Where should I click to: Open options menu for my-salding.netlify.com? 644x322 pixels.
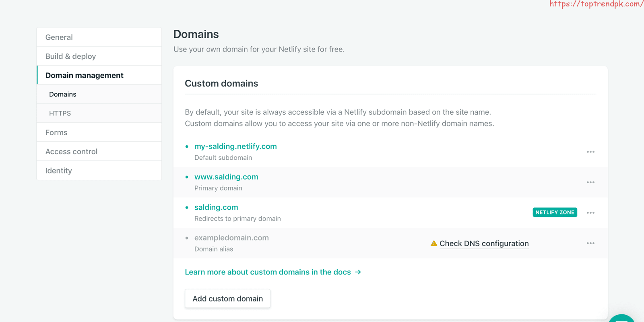[x=590, y=152]
